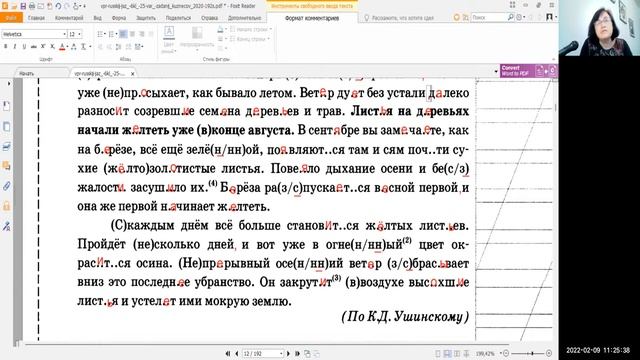The height and width of the screenshot is (360, 640).
Task: Open the Layers panel icon in sidebar
Action: 7,147
